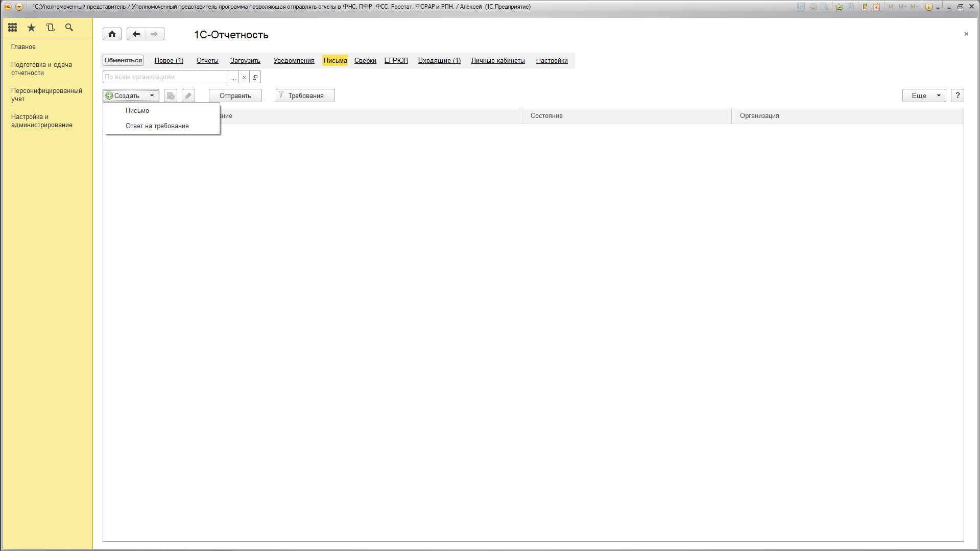Open Настройка и администрирование section
Screen dimensions: 980x551
[x=42, y=121]
